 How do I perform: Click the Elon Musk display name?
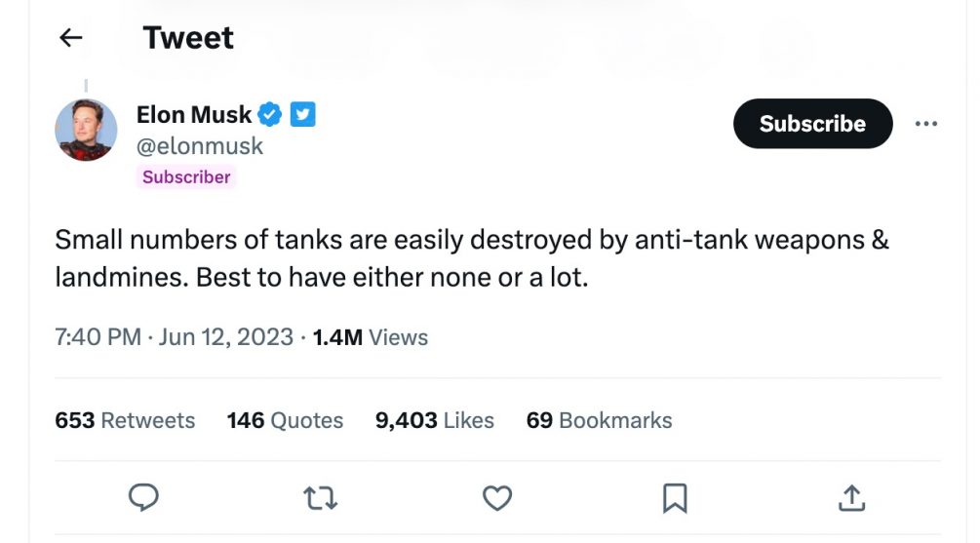[x=194, y=115]
